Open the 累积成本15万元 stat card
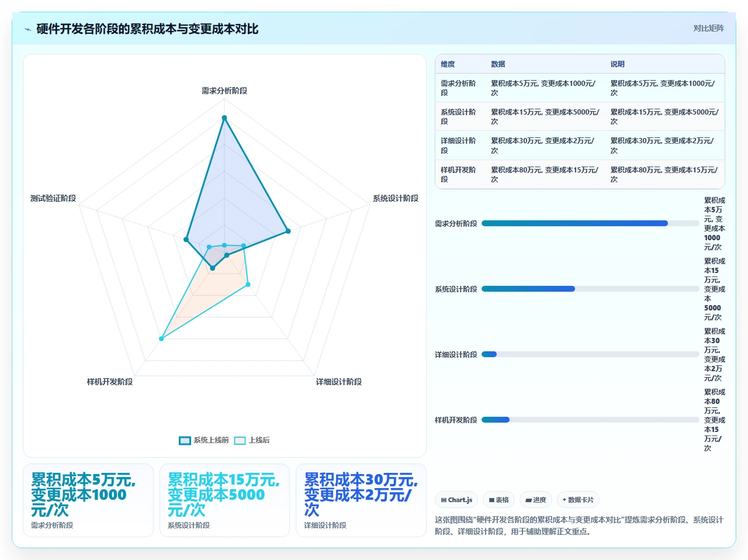748x560 pixels. click(x=225, y=500)
